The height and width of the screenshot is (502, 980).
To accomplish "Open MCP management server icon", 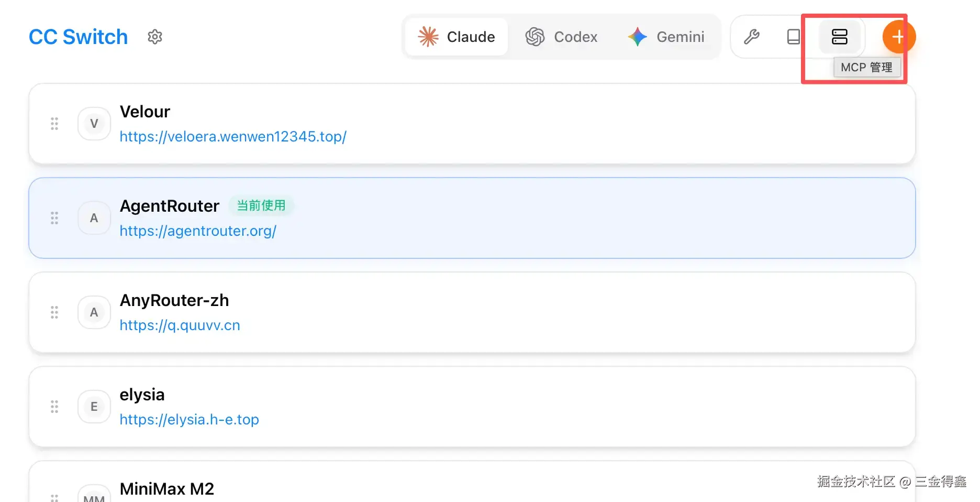I will pyautogui.click(x=839, y=37).
